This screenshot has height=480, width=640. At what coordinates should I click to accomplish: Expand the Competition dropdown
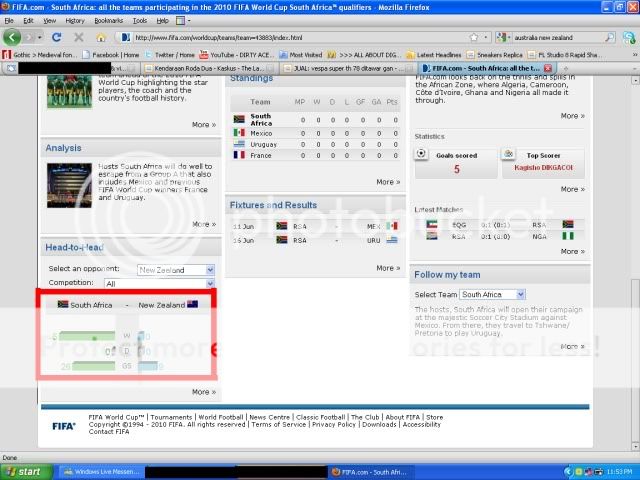pyautogui.click(x=210, y=283)
